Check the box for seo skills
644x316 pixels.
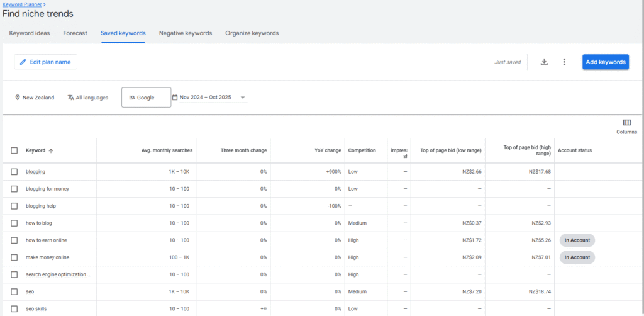pyautogui.click(x=14, y=308)
